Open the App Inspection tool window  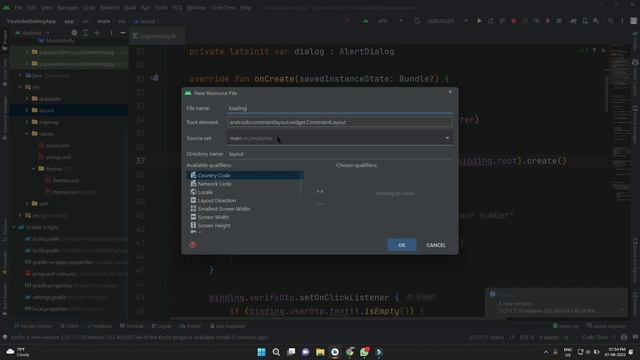(x=227, y=326)
